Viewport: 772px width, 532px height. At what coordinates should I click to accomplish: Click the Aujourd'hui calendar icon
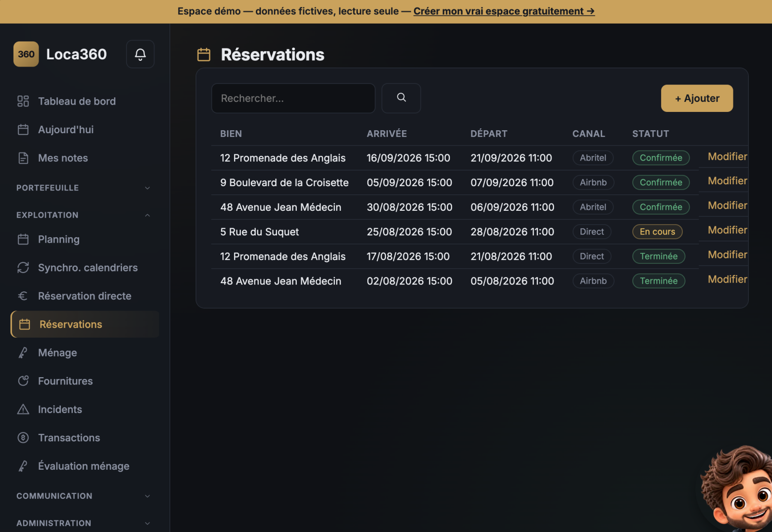click(23, 130)
